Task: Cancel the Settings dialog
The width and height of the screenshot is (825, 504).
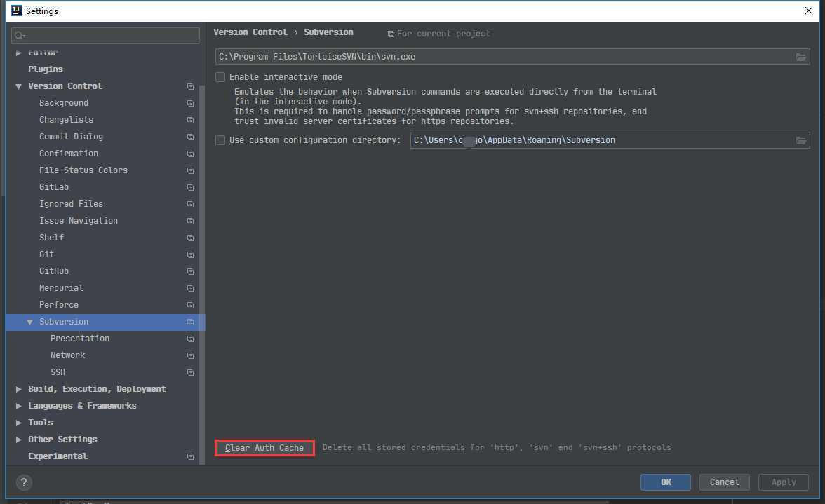Action: 725,482
